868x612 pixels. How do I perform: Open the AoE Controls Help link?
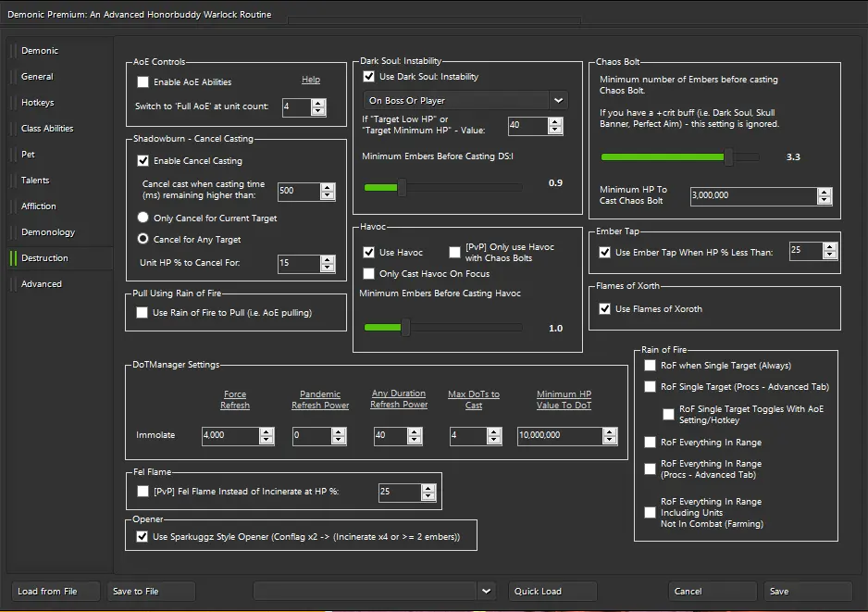click(x=311, y=80)
